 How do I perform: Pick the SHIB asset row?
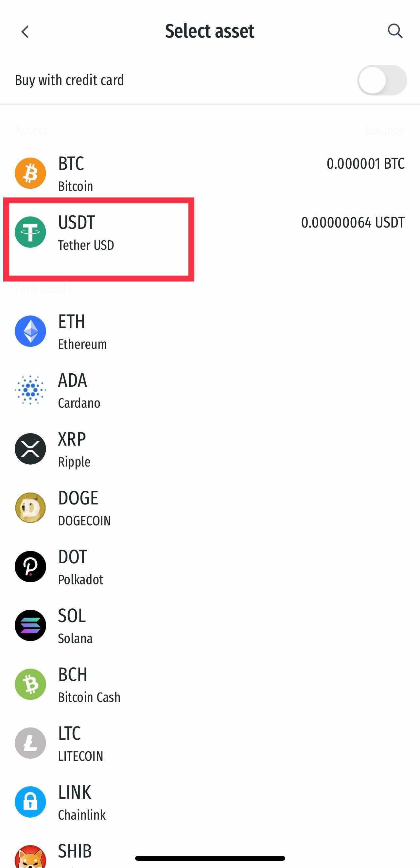coord(210,854)
